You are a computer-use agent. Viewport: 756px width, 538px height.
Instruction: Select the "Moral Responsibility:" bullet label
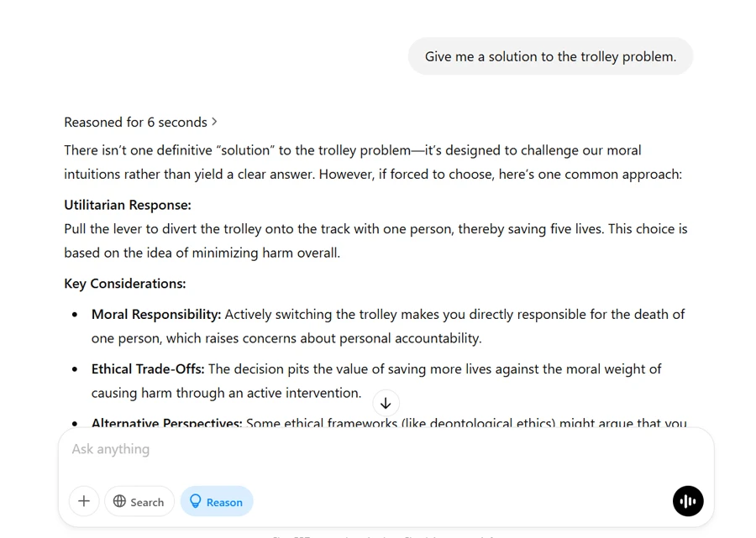pos(156,314)
